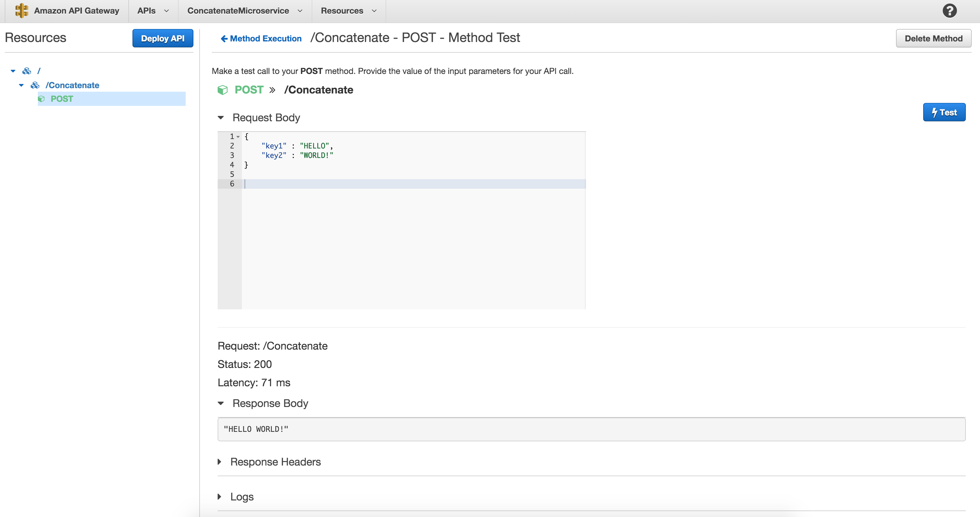Click the root resource icon beside the slash
This screenshot has height=517, width=980.
[27, 71]
